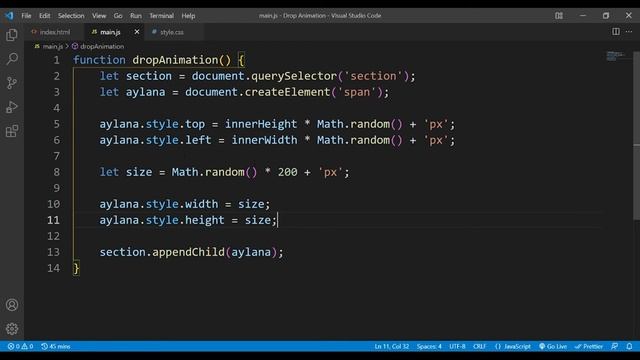
Task: Click the 45 mins time tracker
Action: (56, 346)
